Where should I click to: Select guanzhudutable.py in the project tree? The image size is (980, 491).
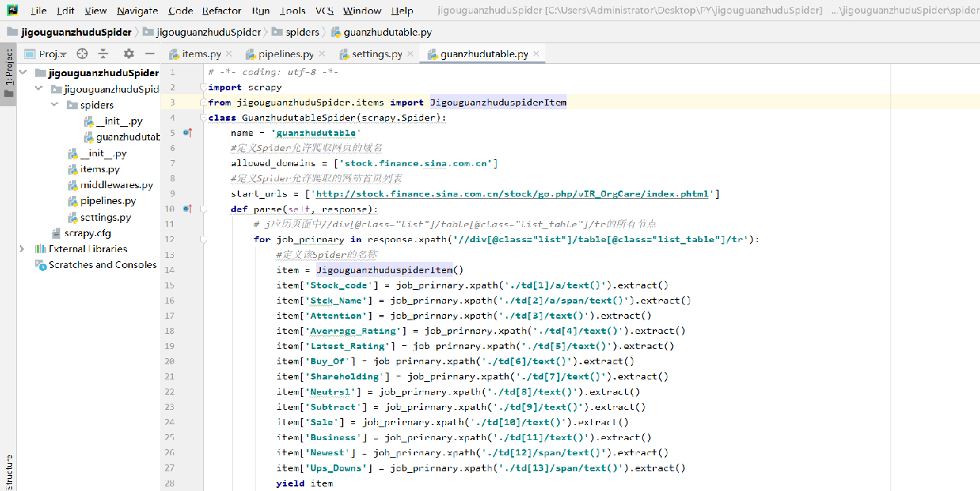click(x=122, y=137)
